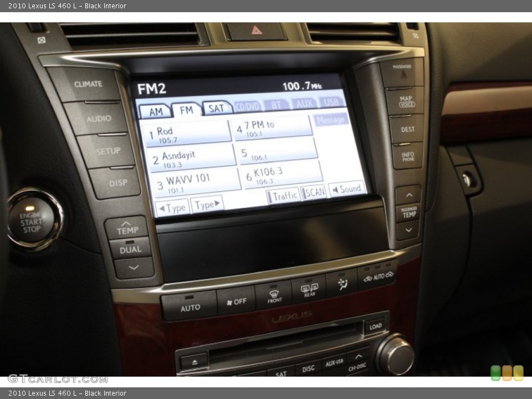Tap the Sound speaker button on screen
The width and height of the screenshot is (532, 399).
(346, 189)
